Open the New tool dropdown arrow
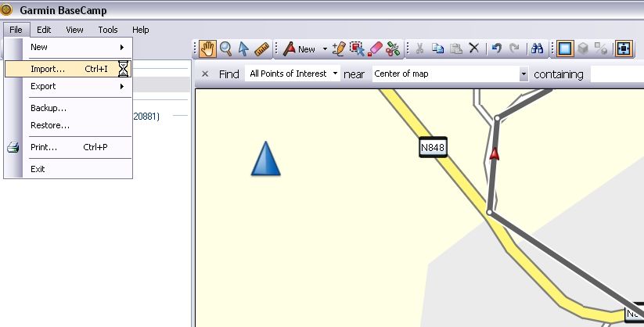This screenshot has width=644, height=327. [325, 49]
